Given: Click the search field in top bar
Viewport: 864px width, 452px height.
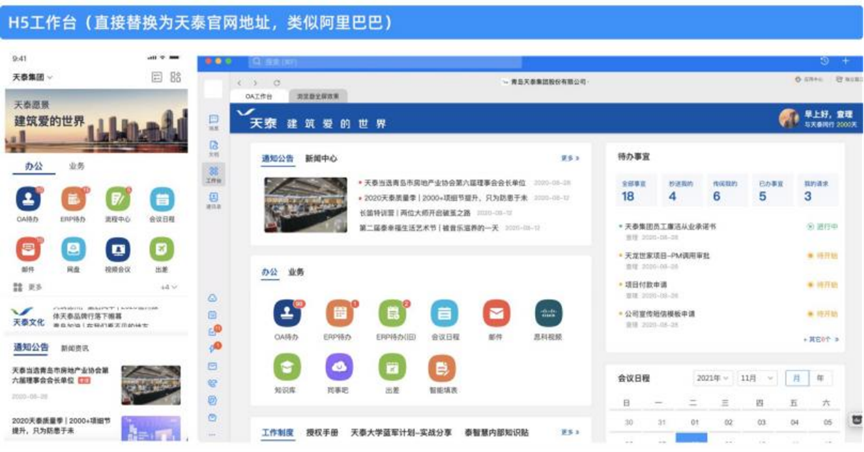Looking at the screenshot, I should 385,62.
